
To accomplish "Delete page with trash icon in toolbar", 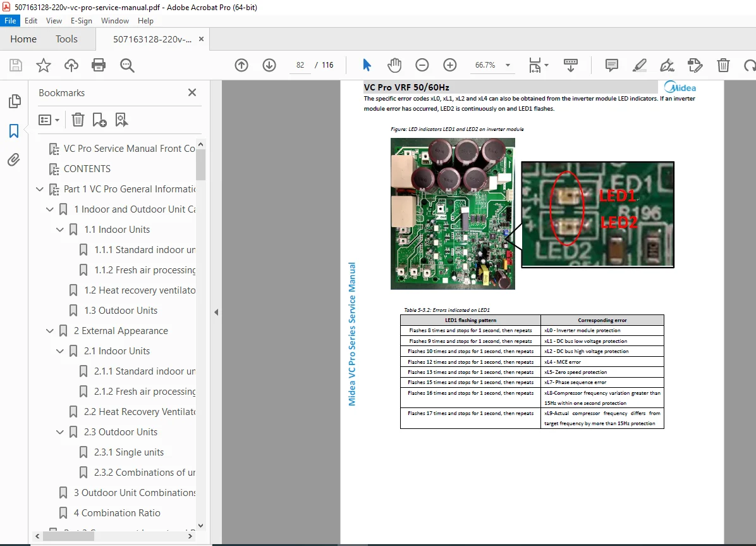I will click(723, 65).
